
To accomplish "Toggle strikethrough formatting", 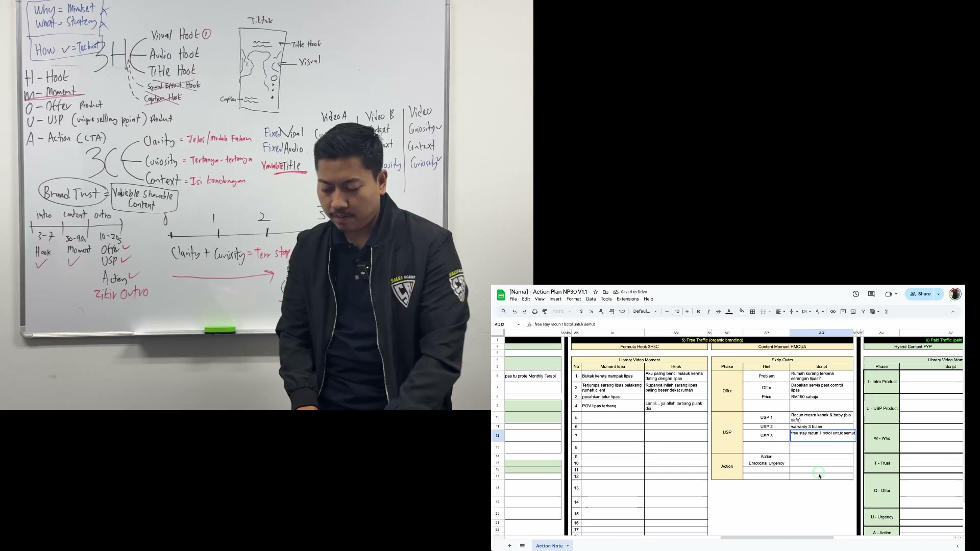I will [x=719, y=312].
